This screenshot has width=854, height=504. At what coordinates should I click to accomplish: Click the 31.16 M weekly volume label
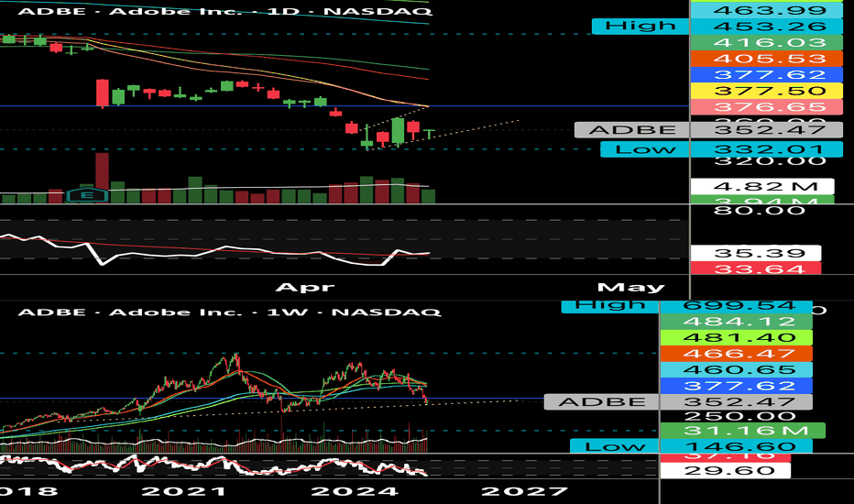742,431
